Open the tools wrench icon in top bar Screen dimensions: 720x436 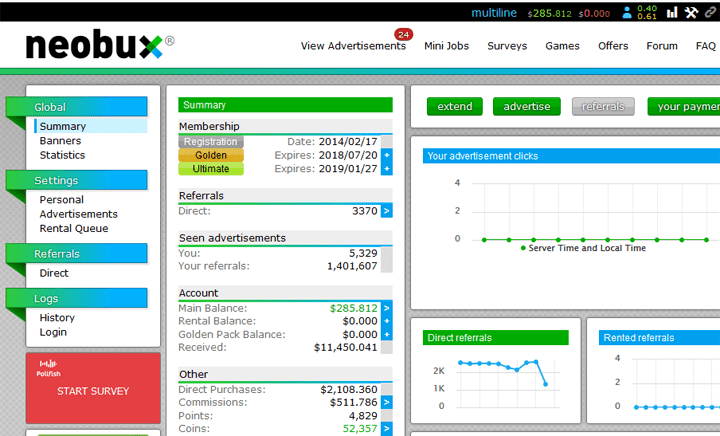coord(691,12)
